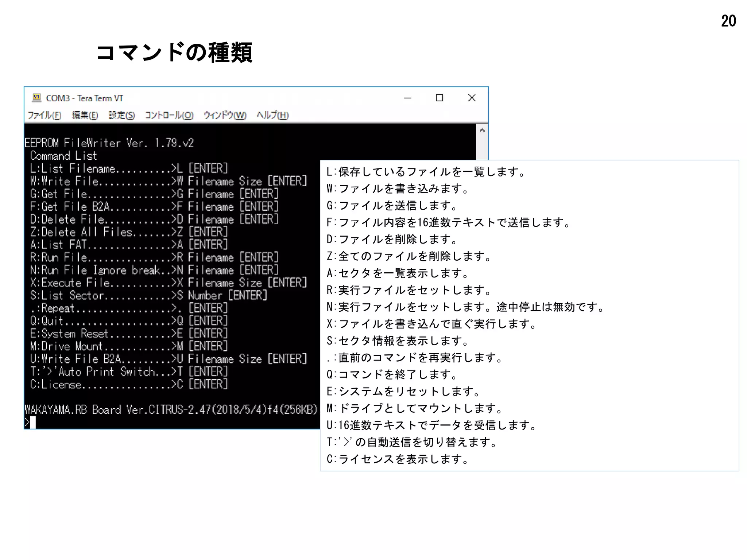Click the "T:'>'の自動送信を切り替えます。" description
747x560 pixels.
[412, 442]
